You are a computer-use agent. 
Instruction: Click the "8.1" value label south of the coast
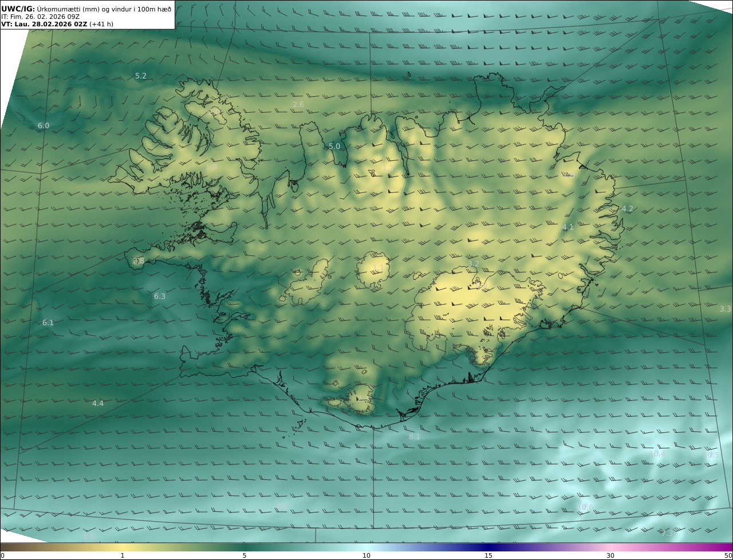tap(415, 436)
